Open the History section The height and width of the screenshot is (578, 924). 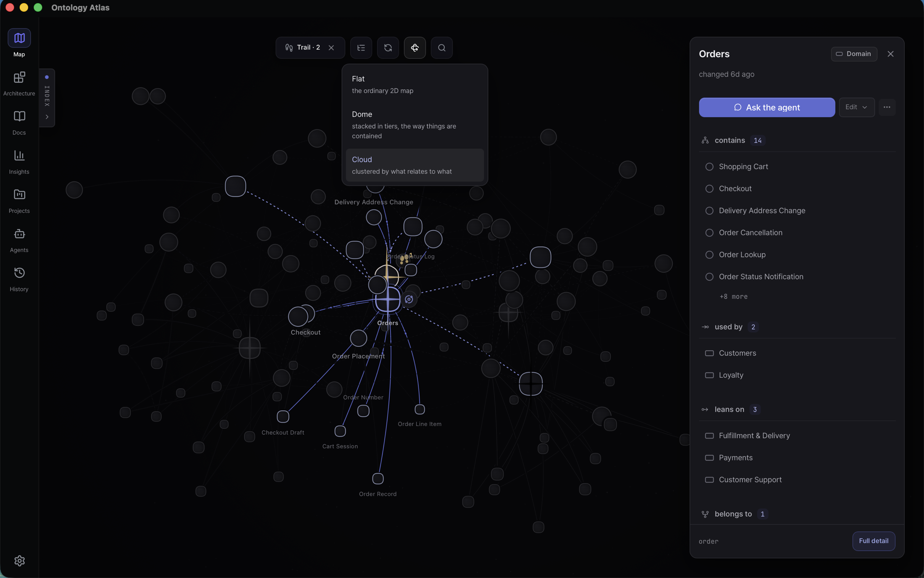(x=19, y=279)
